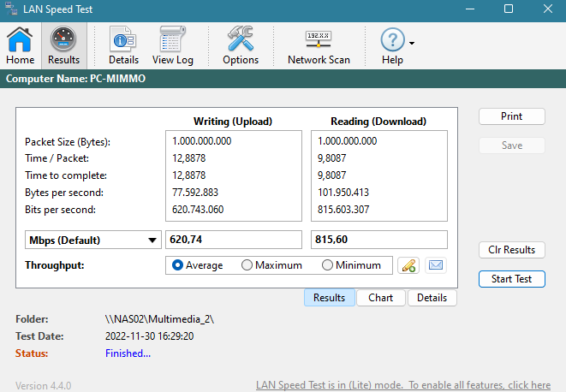Select the Maximum throughput radio button
The width and height of the screenshot is (566, 392).
coord(247,265)
